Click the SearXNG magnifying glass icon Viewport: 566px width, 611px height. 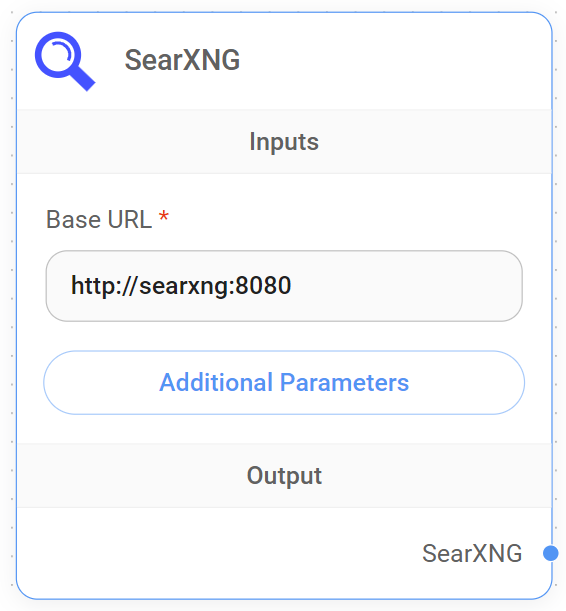point(65,61)
